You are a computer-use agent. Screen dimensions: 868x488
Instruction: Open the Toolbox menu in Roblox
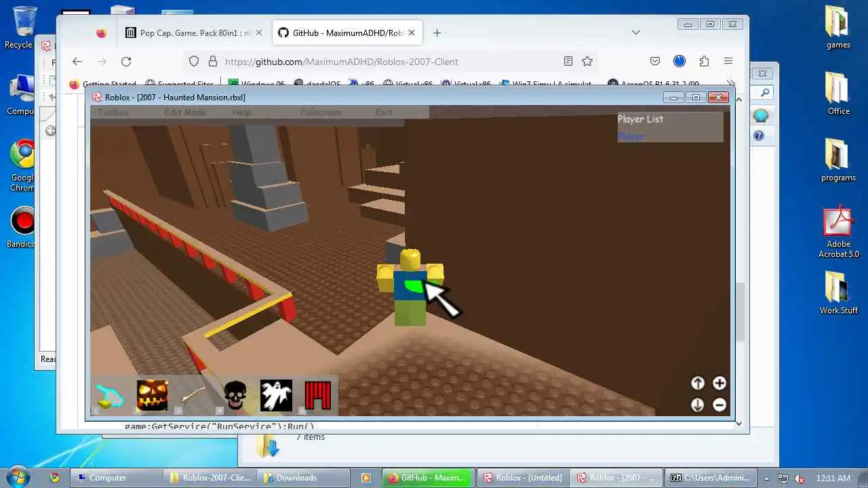pyautogui.click(x=113, y=113)
